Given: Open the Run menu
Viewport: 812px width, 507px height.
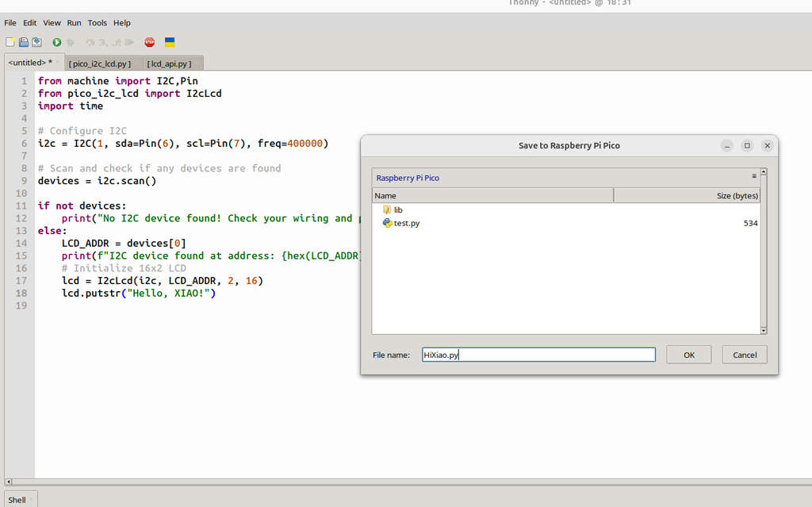Looking at the screenshot, I should tap(74, 23).
